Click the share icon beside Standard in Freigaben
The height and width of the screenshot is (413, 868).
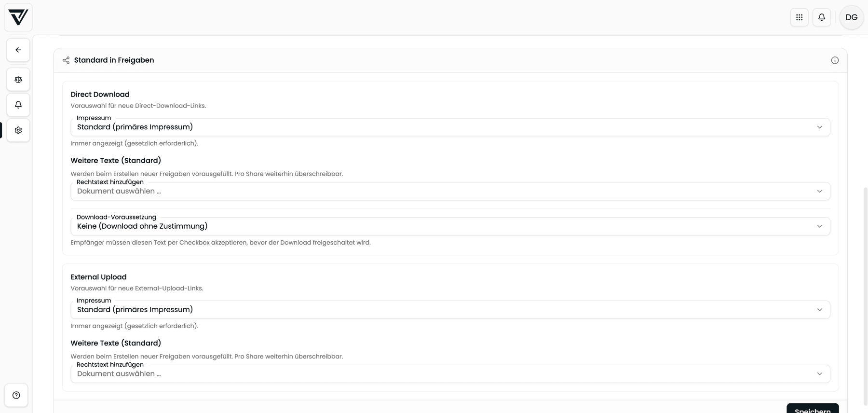click(x=66, y=60)
